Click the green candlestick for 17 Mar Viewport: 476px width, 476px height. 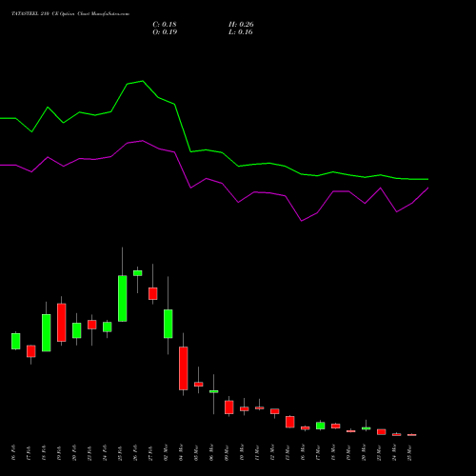tap(321, 426)
